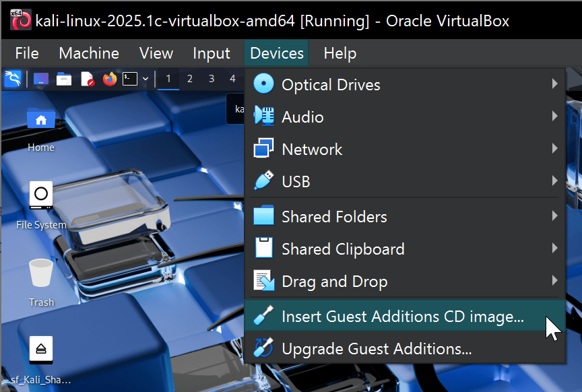Open the File menu

[27, 53]
